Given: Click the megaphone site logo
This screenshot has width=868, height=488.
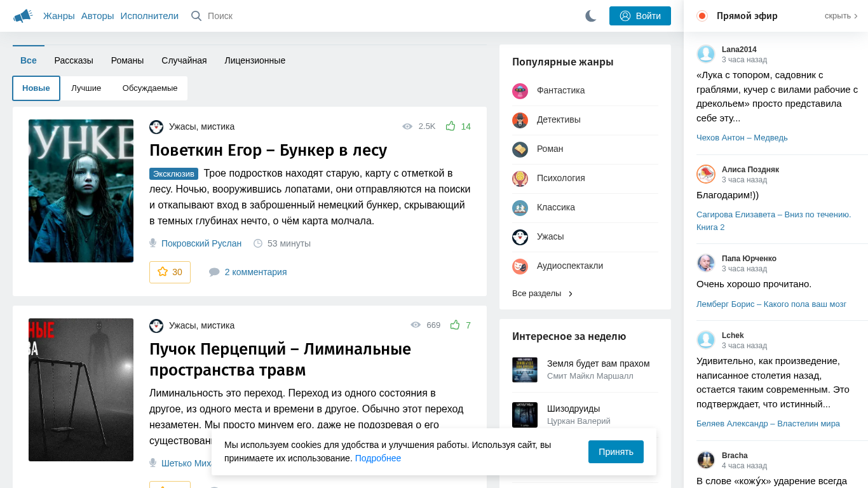Looking at the screenshot, I should 22,16.
